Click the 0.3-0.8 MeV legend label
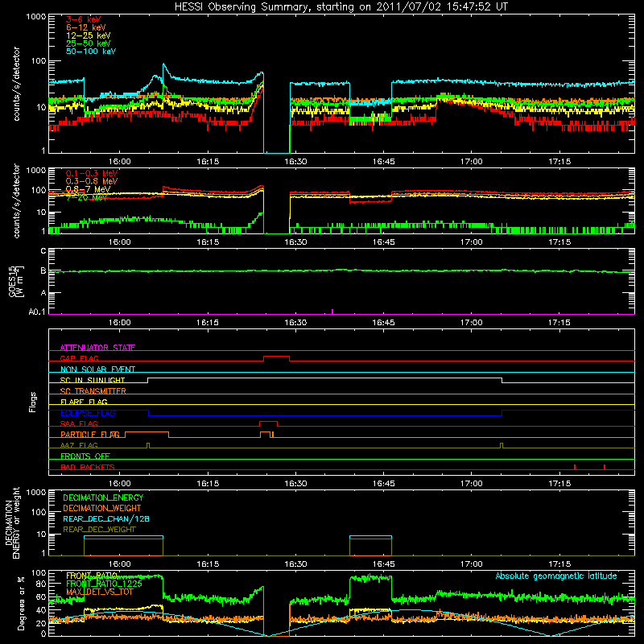Viewport: 644px width, 644px height. [x=92, y=181]
